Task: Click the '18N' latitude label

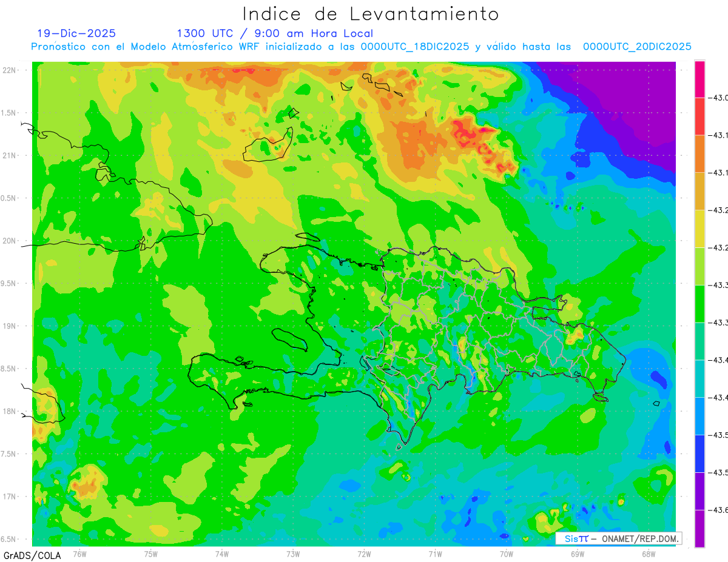Action: (x=10, y=411)
